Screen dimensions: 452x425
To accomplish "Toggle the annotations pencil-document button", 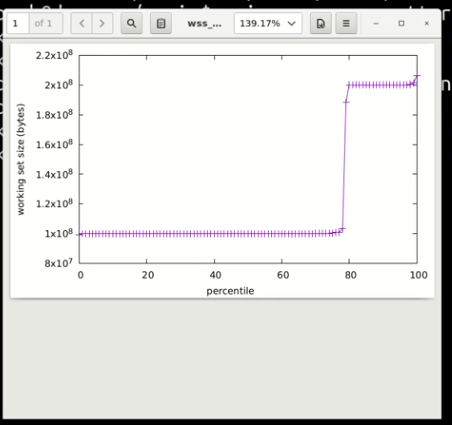I will (321, 23).
